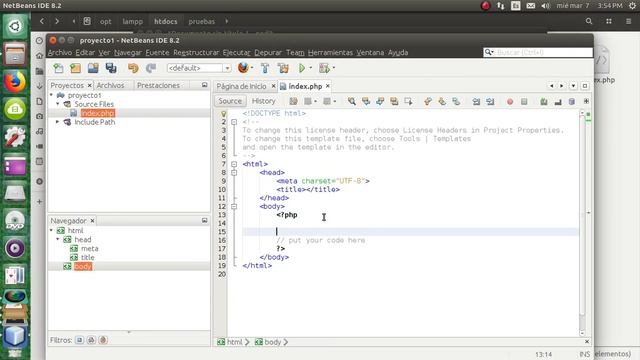Click the volume icon in the top panel
This screenshot has height=360, width=640.
pos(545,6)
